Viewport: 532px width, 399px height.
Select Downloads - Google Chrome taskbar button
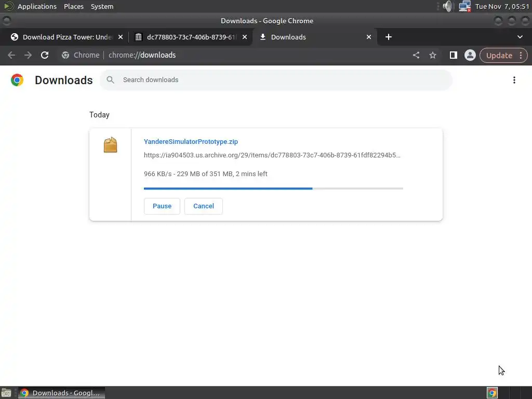click(61, 393)
